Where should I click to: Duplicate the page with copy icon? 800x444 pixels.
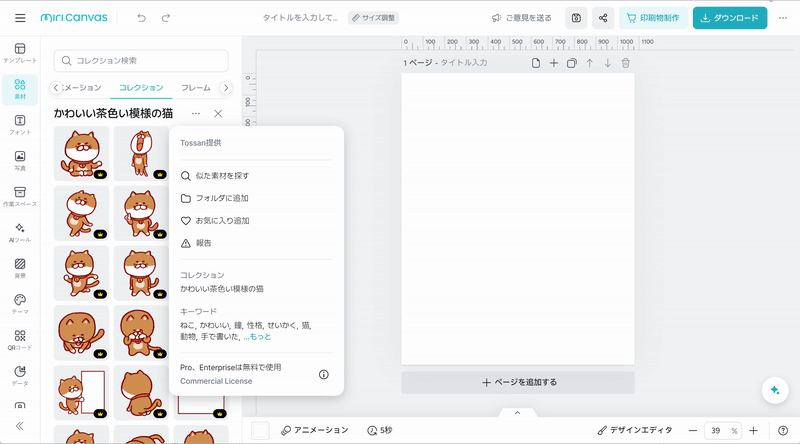(571, 63)
